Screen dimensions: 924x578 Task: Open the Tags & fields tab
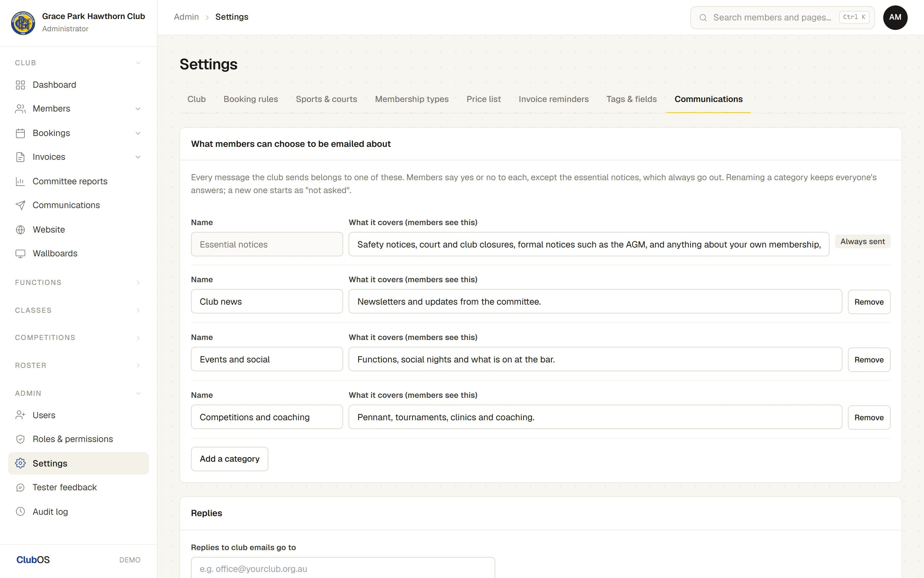631,99
